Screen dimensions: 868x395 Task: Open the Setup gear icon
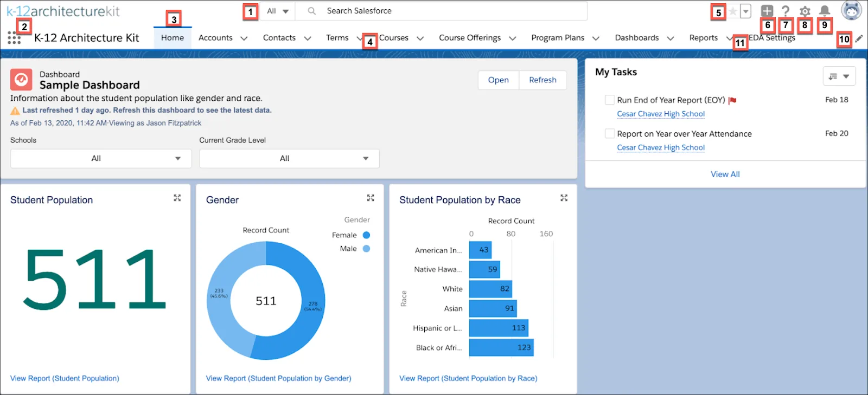point(805,11)
